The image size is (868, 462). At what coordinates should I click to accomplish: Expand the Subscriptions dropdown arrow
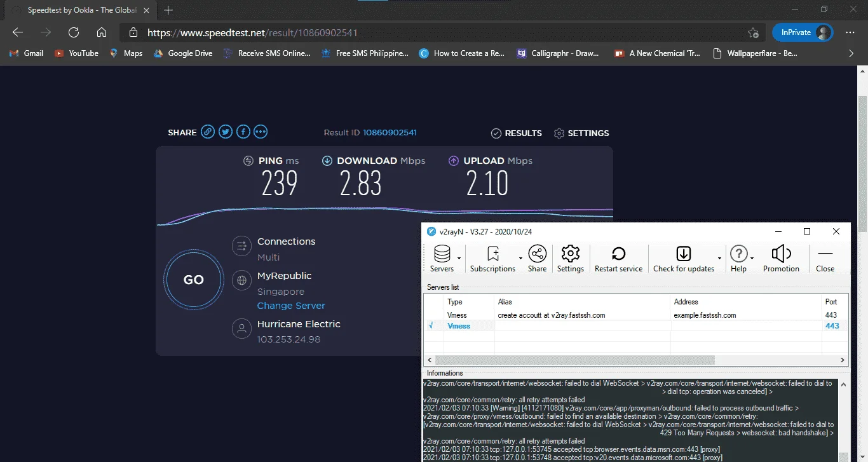(x=521, y=258)
